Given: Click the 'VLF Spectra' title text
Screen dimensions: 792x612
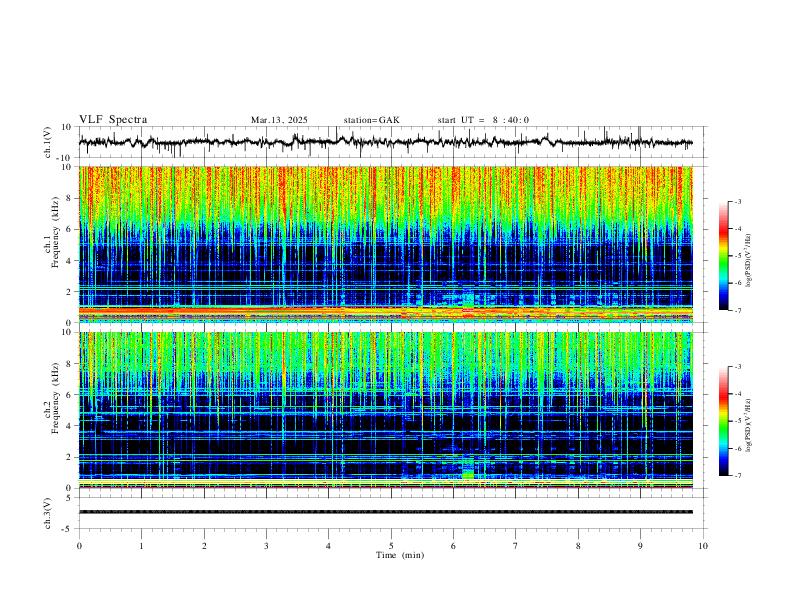Looking at the screenshot, I should coord(113,120).
